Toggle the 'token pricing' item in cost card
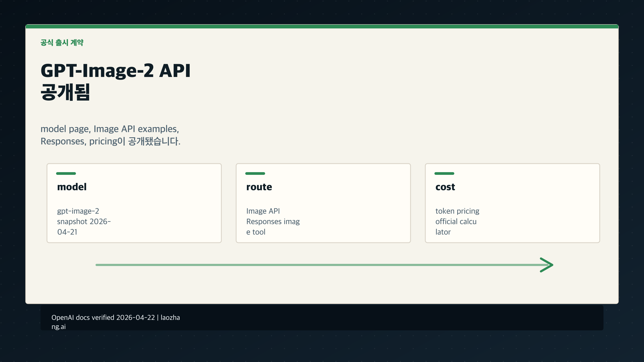 (x=457, y=211)
